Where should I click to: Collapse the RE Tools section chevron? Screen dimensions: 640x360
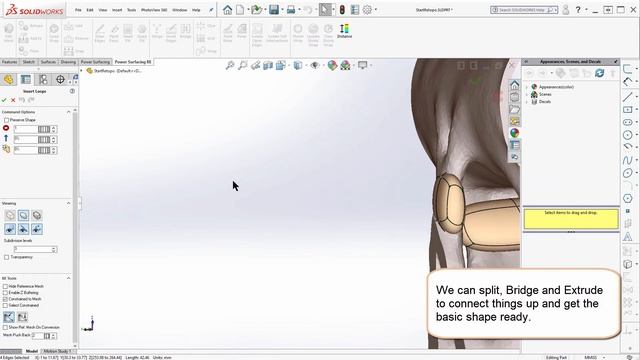pyautogui.click(x=69, y=278)
